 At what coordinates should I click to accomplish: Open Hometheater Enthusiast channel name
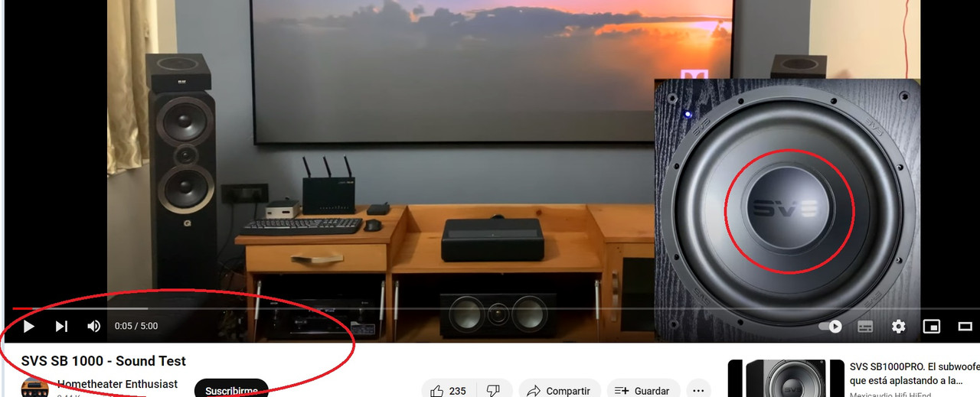[x=117, y=384]
